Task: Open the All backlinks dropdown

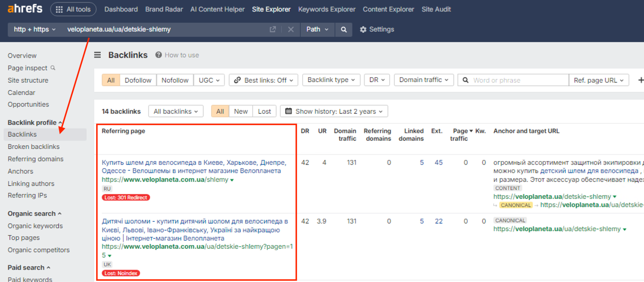Action: (176, 111)
